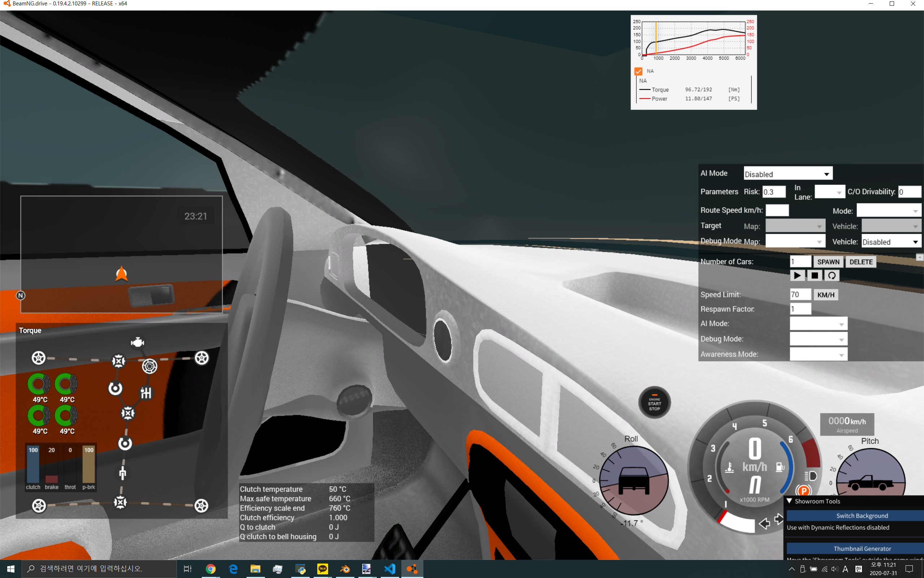The width and height of the screenshot is (924, 578).
Task: Click the Number of Cars input field
Action: coord(800,262)
